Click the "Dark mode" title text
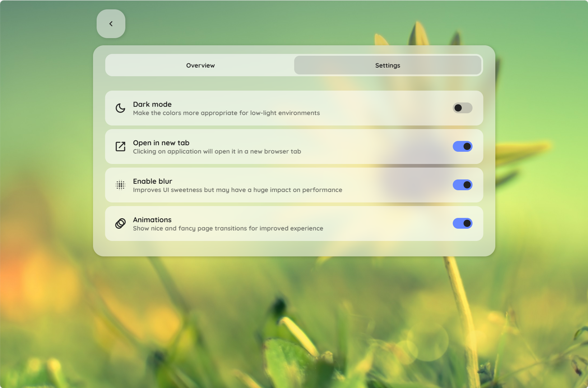 tap(152, 104)
